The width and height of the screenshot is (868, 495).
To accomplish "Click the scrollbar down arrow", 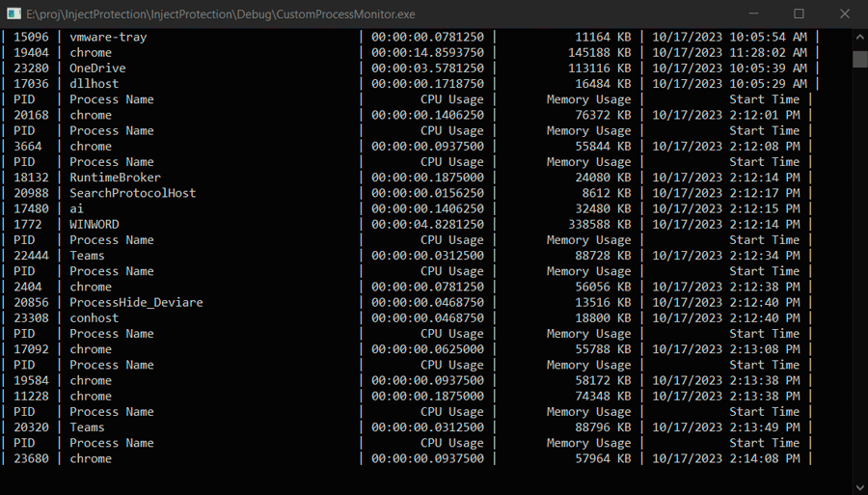I will [859, 487].
